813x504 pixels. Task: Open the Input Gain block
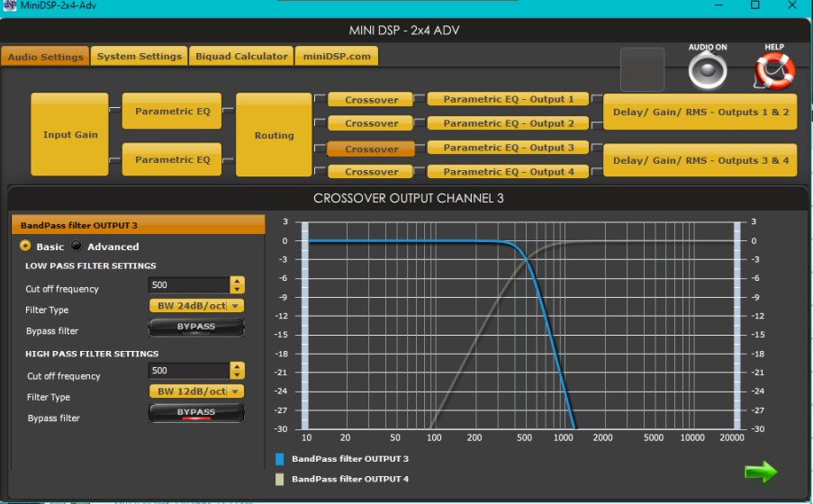70,134
